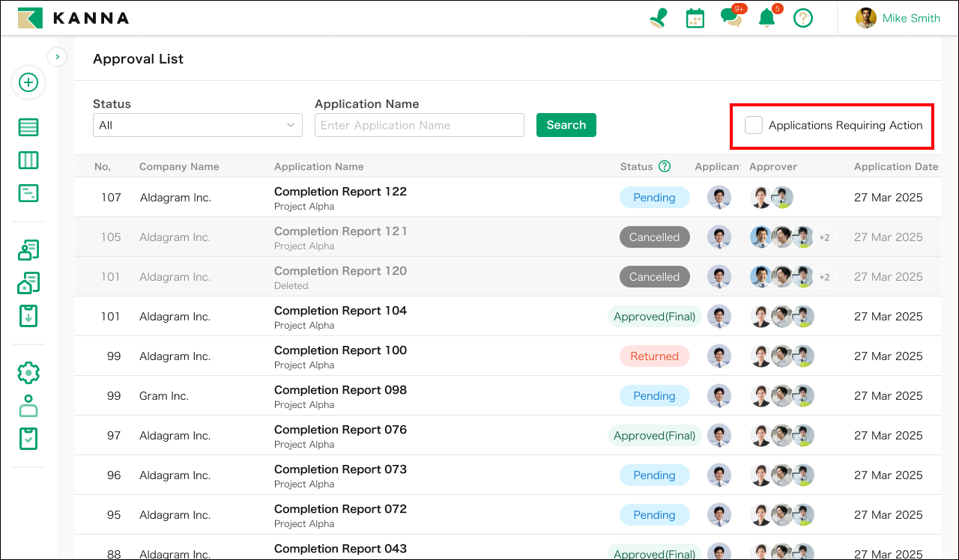This screenshot has width=959, height=560.
Task: Expand the collapsed sidebar with chevron
Action: click(57, 57)
